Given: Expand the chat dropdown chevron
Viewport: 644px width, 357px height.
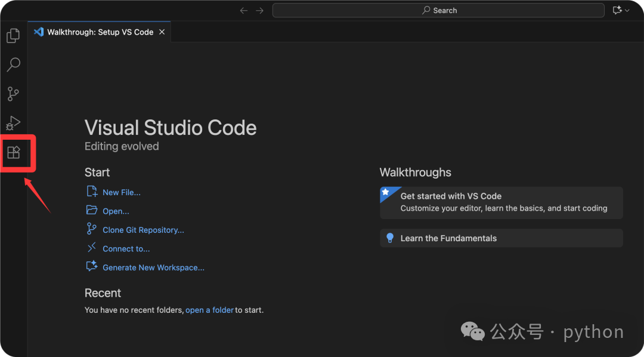Looking at the screenshot, I should click(x=627, y=11).
